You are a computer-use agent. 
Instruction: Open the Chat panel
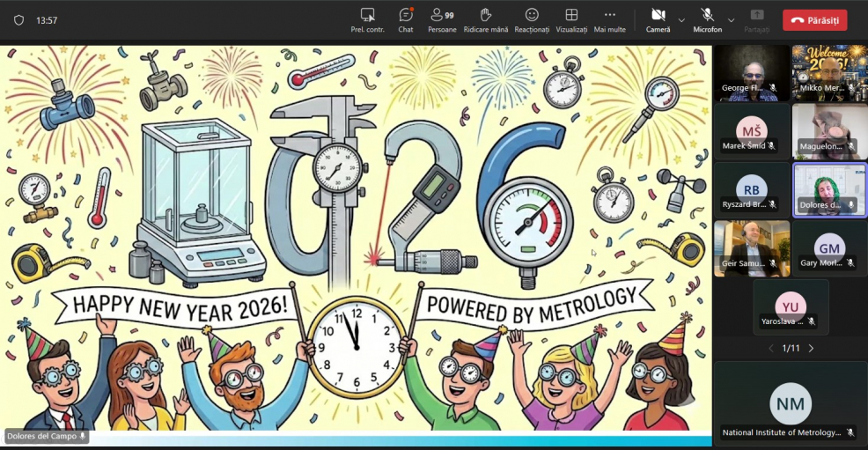point(406,20)
